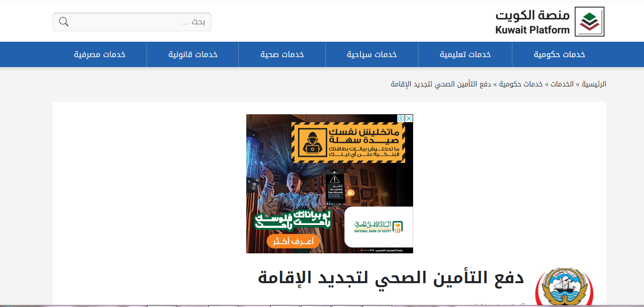Image resolution: width=644 pixels, height=307 pixels.
Task: Close the ad with the X icon
Action: coord(409,119)
